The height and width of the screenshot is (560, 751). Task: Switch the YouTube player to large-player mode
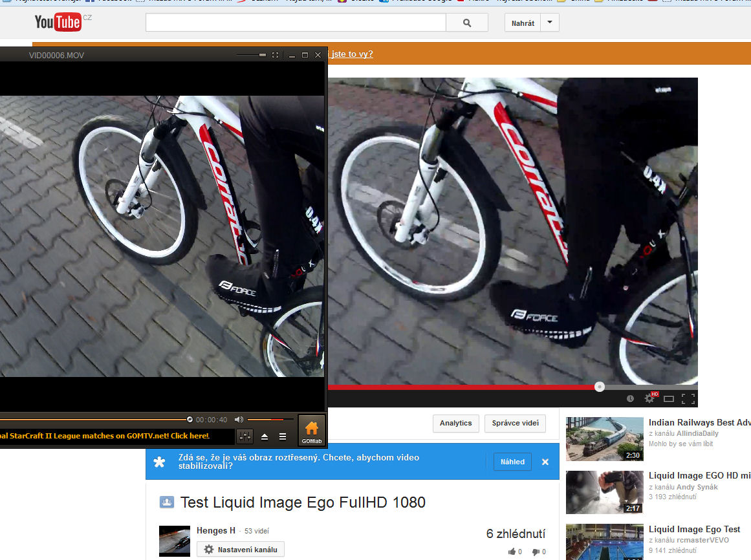pyautogui.click(x=669, y=399)
